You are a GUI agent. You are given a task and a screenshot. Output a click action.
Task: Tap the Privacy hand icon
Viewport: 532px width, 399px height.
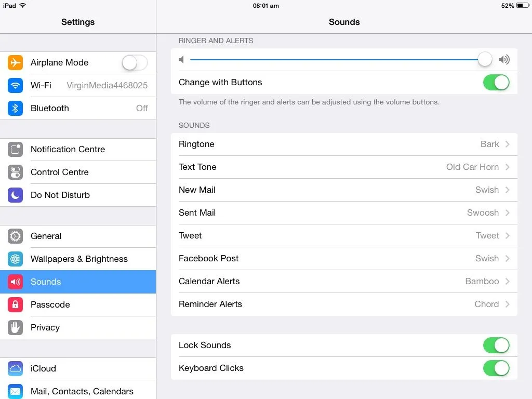tap(16, 328)
